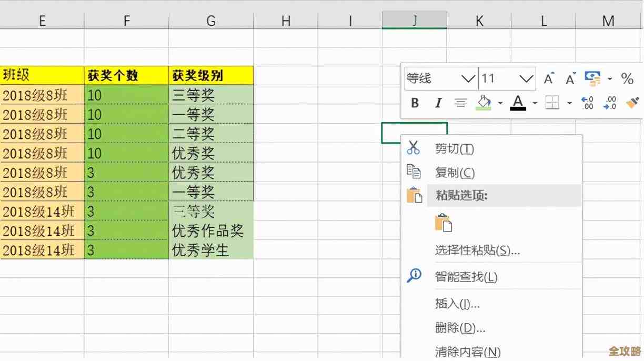Click the Decrease Font Size icon

[x=570, y=77]
